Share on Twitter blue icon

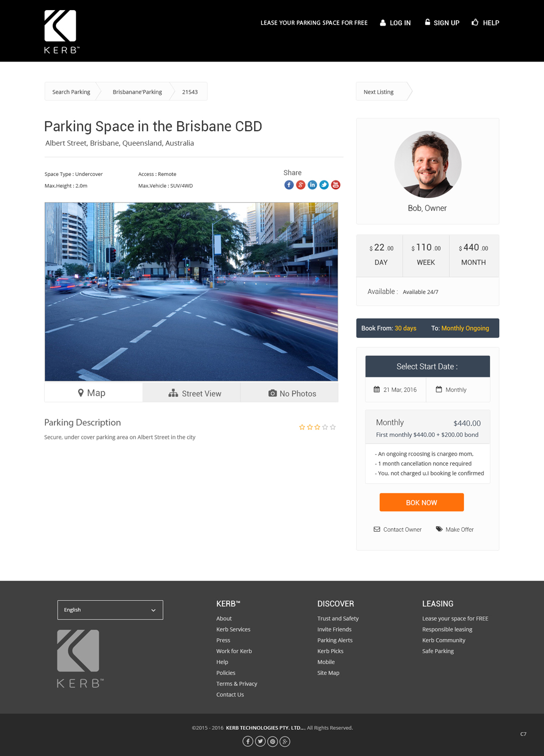click(x=324, y=185)
